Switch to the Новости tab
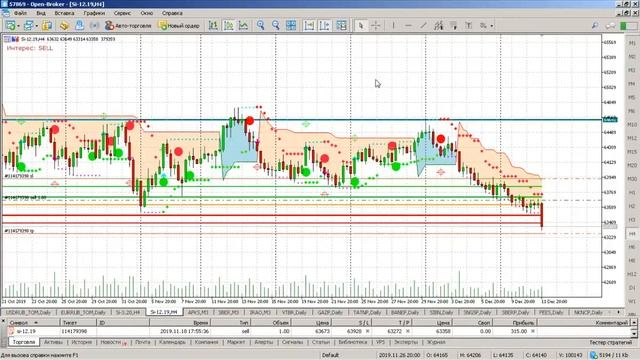 [111, 342]
